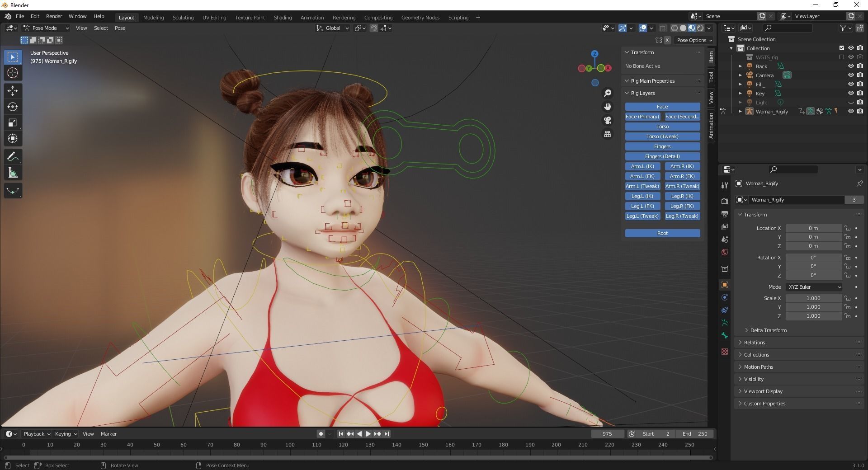
Task: Hide the Key light in viewport
Action: (x=850, y=94)
